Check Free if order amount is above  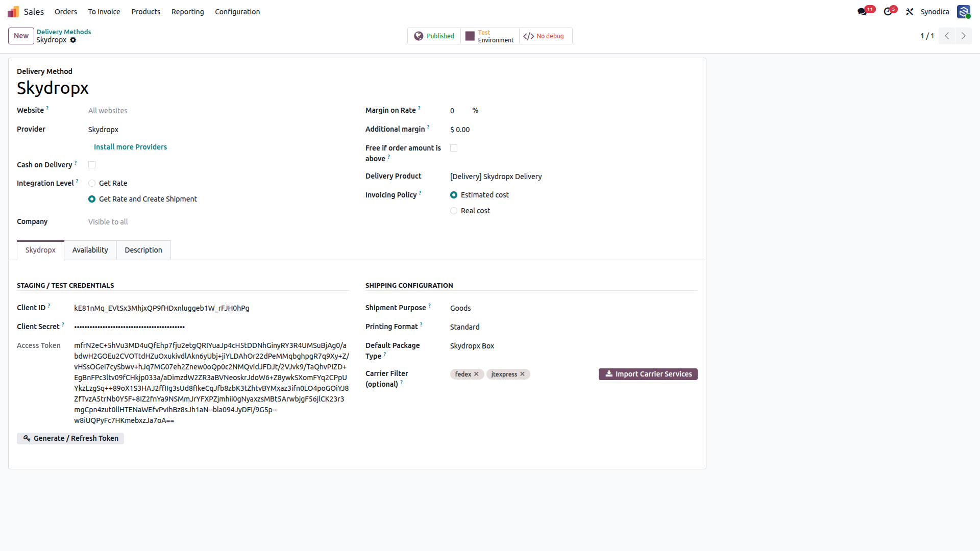click(x=454, y=148)
